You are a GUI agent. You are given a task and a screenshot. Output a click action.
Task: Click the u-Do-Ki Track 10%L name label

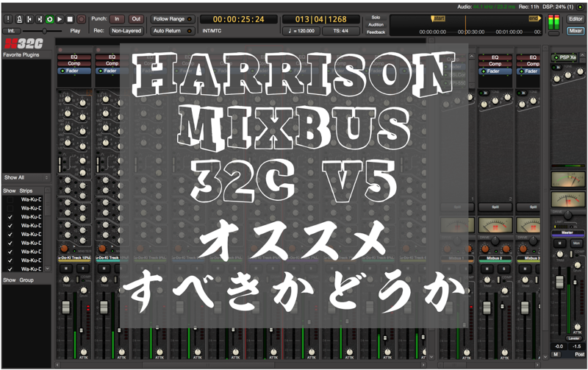click(74, 258)
